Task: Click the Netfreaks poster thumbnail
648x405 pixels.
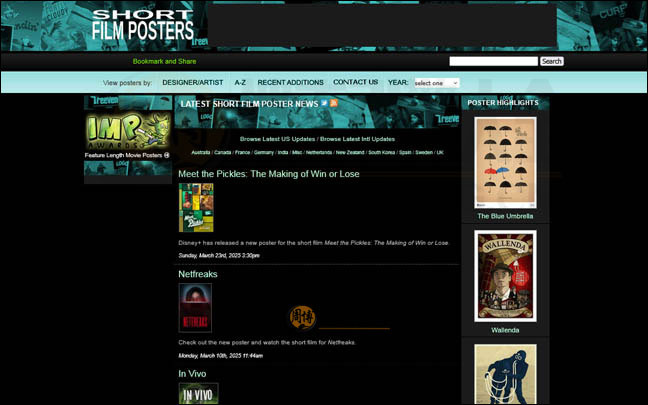Action: (x=195, y=307)
